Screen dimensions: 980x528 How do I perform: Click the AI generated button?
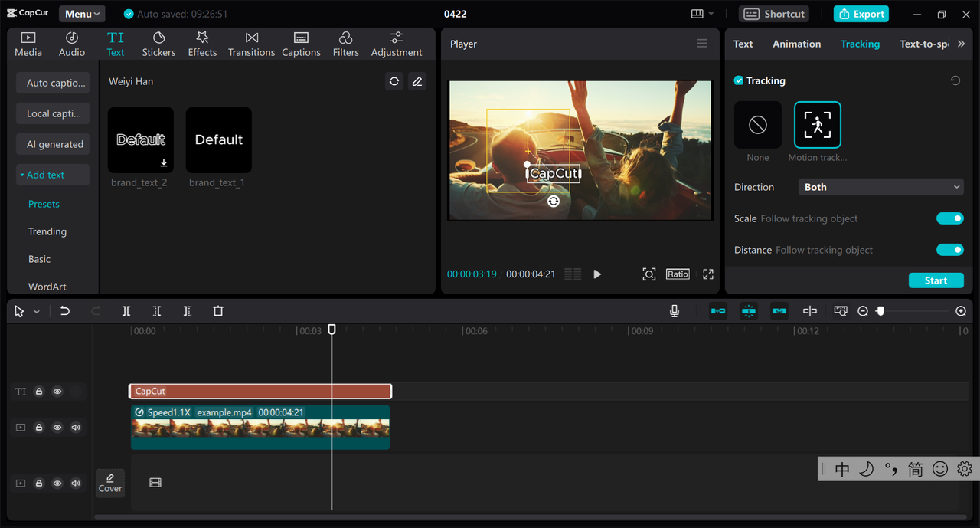tap(53, 144)
